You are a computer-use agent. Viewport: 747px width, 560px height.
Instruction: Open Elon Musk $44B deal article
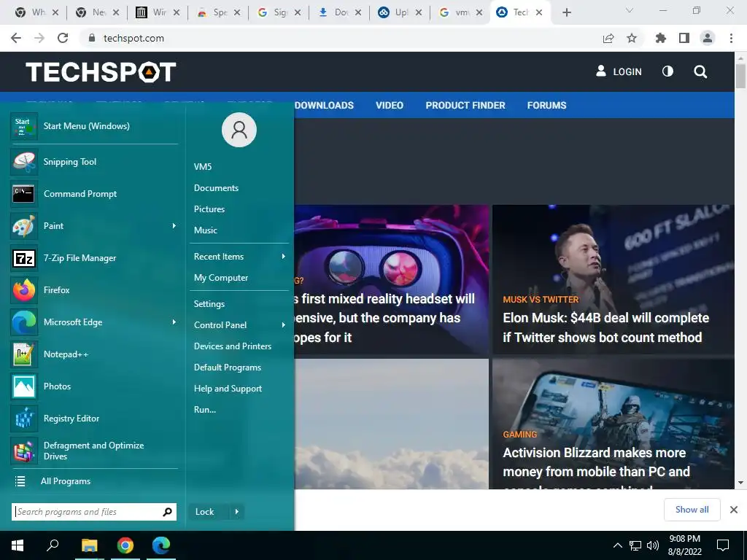[x=605, y=327]
